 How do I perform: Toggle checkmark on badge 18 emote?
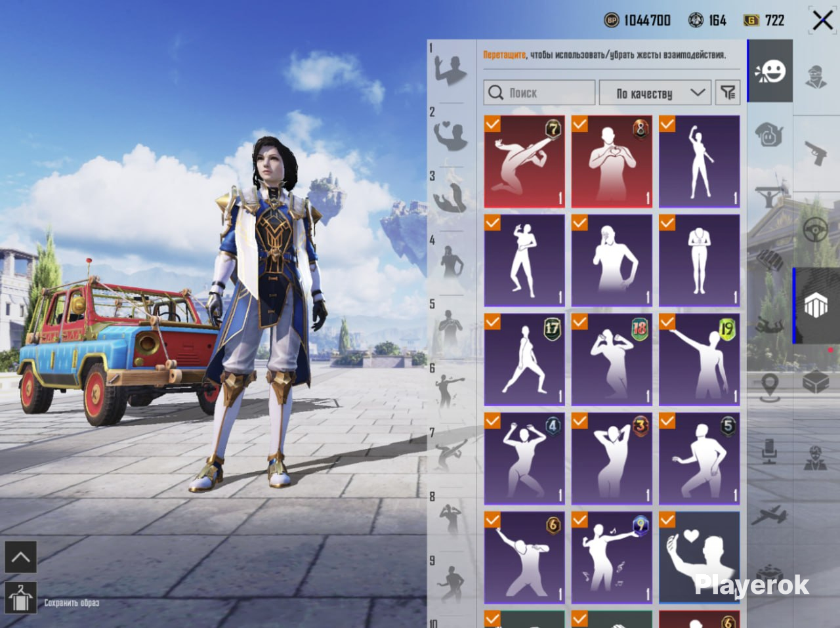pyautogui.click(x=579, y=322)
